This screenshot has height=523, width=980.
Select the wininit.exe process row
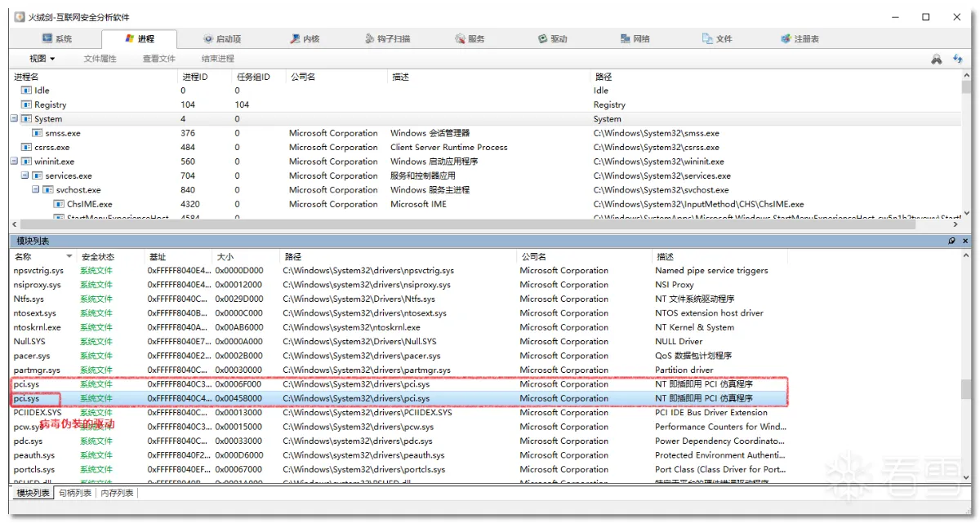point(485,162)
